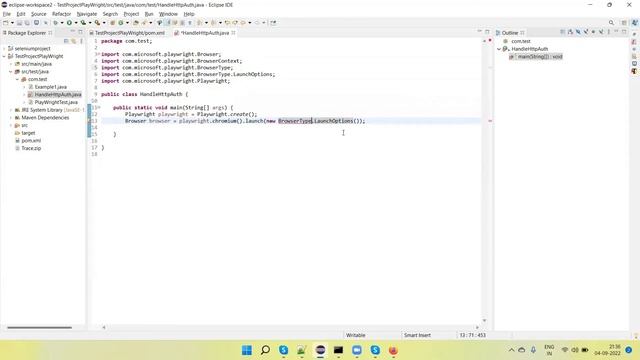Click the Java perspective icon
640x360 pixels.
(x=634, y=23)
